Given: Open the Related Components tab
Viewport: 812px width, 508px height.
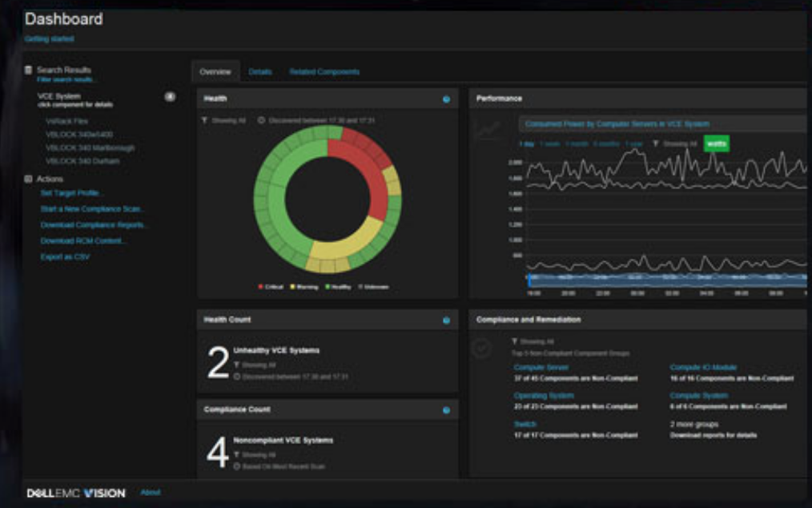Looking at the screenshot, I should (x=324, y=72).
